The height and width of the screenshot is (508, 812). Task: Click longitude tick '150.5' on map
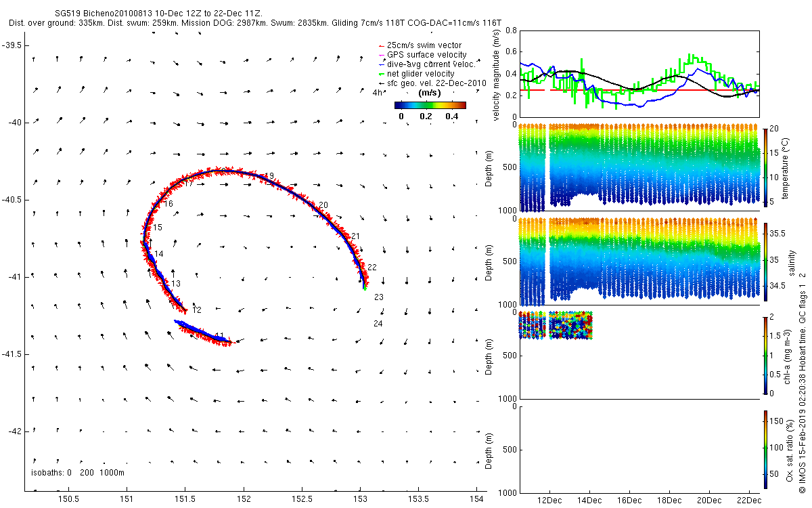(x=69, y=499)
